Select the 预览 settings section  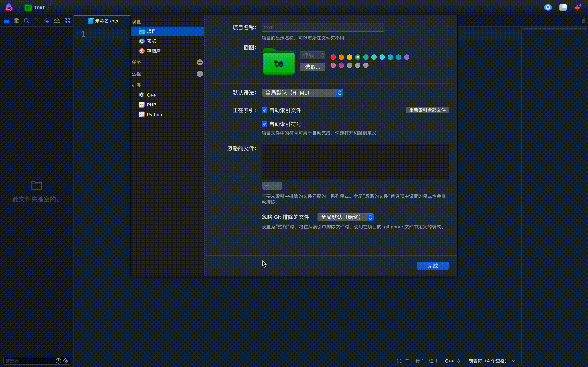click(151, 41)
